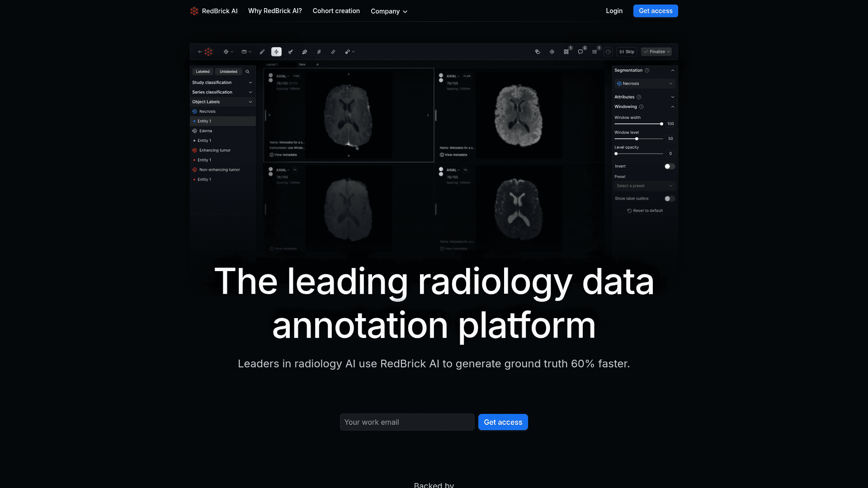Click the highlighted lightning-bolt tool

point(276,52)
